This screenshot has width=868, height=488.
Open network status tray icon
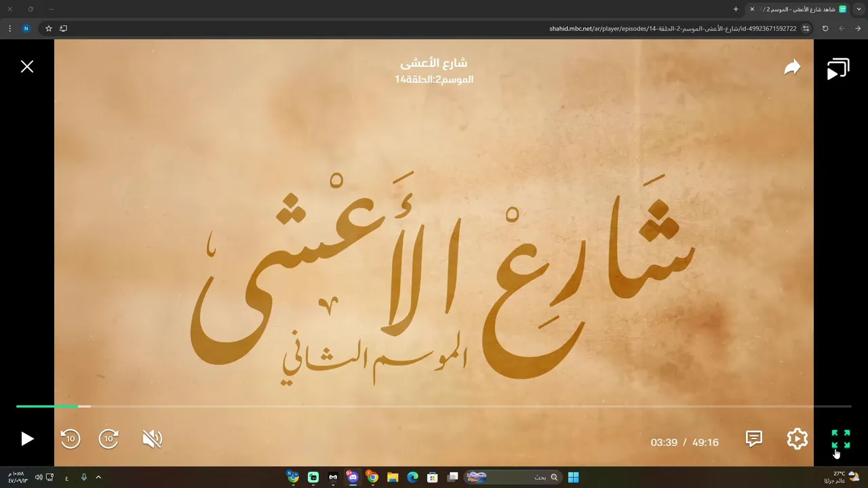(50, 477)
